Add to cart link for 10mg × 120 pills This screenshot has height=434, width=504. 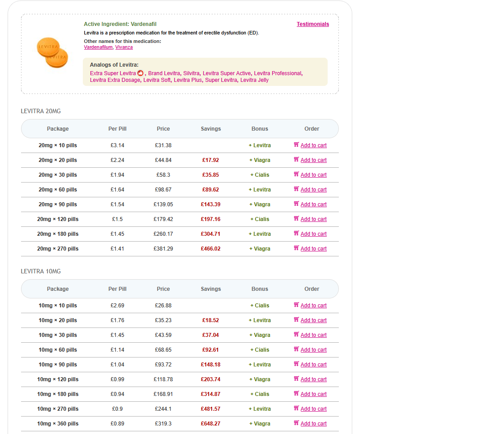pyautogui.click(x=313, y=379)
